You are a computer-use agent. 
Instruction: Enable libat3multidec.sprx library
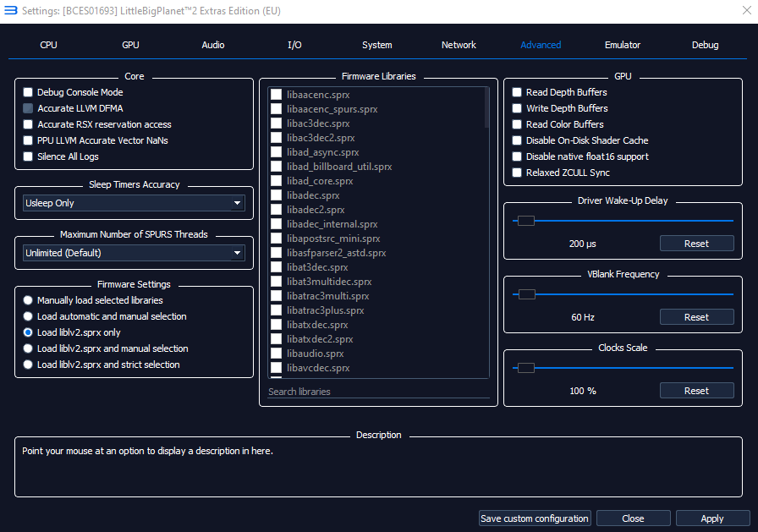click(x=276, y=282)
